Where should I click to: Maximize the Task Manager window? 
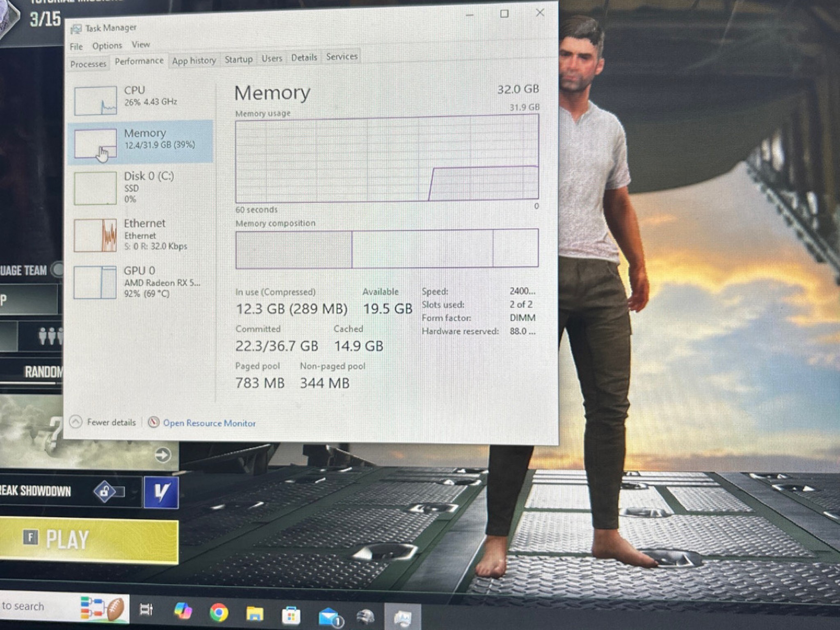click(504, 14)
